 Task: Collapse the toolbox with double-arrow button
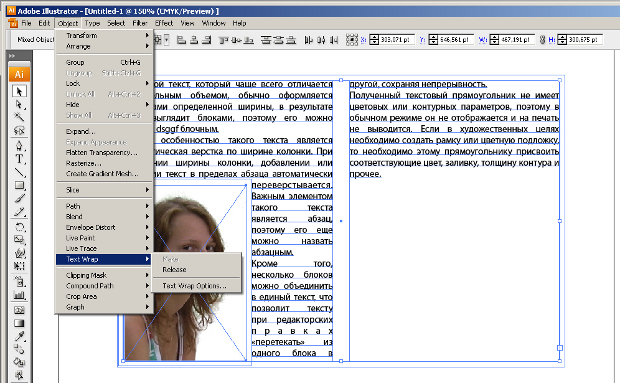(12, 56)
